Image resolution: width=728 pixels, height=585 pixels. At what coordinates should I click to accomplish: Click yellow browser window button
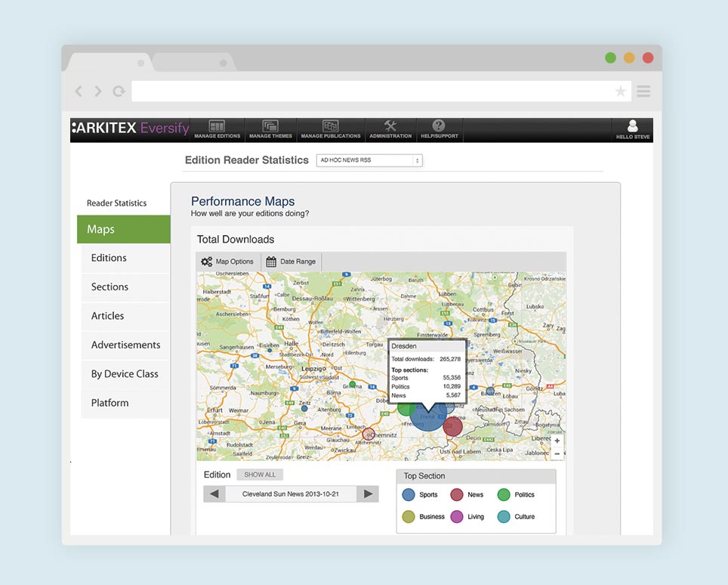point(629,57)
